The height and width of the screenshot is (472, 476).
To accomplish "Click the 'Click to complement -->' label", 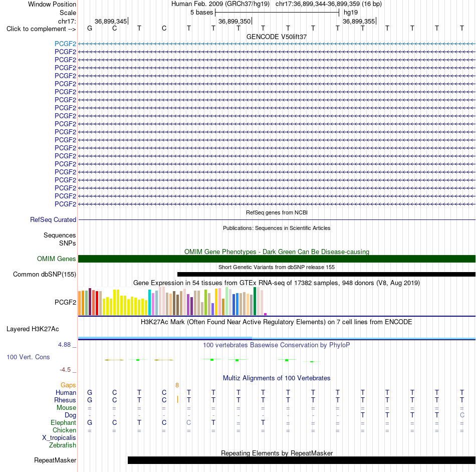I will point(41,29).
